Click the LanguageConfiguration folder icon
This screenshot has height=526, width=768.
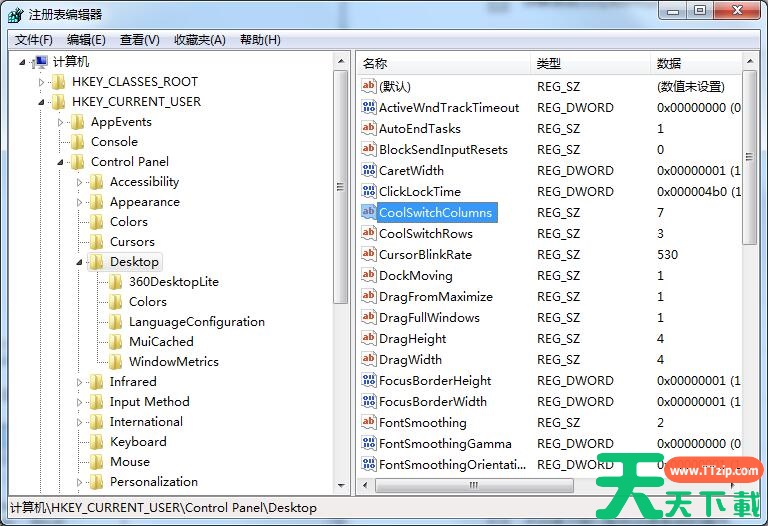(116, 322)
